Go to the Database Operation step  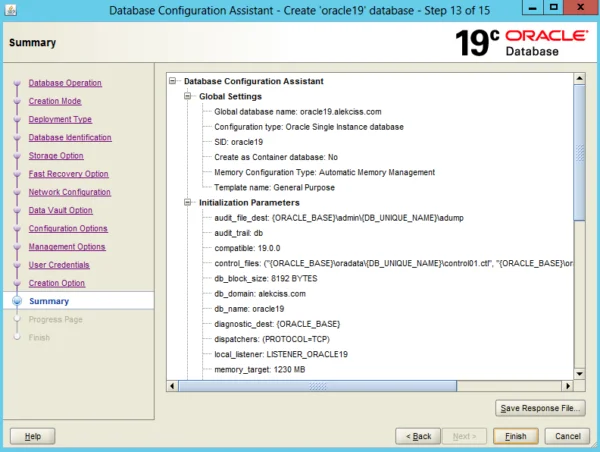pyautogui.click(x=65, y=83)
